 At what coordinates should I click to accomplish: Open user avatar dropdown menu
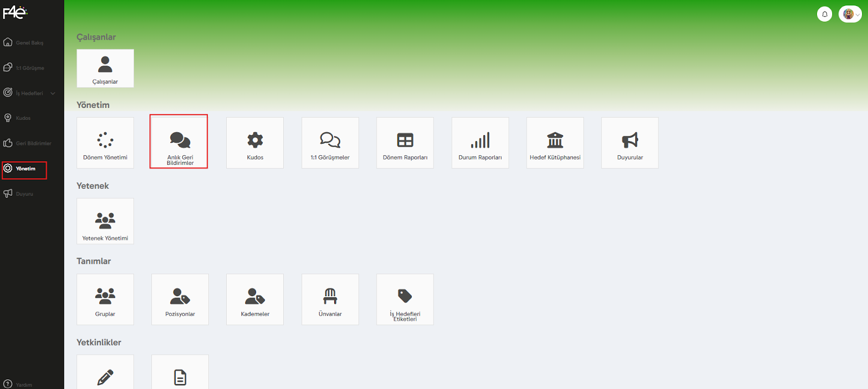pos(850,14)
